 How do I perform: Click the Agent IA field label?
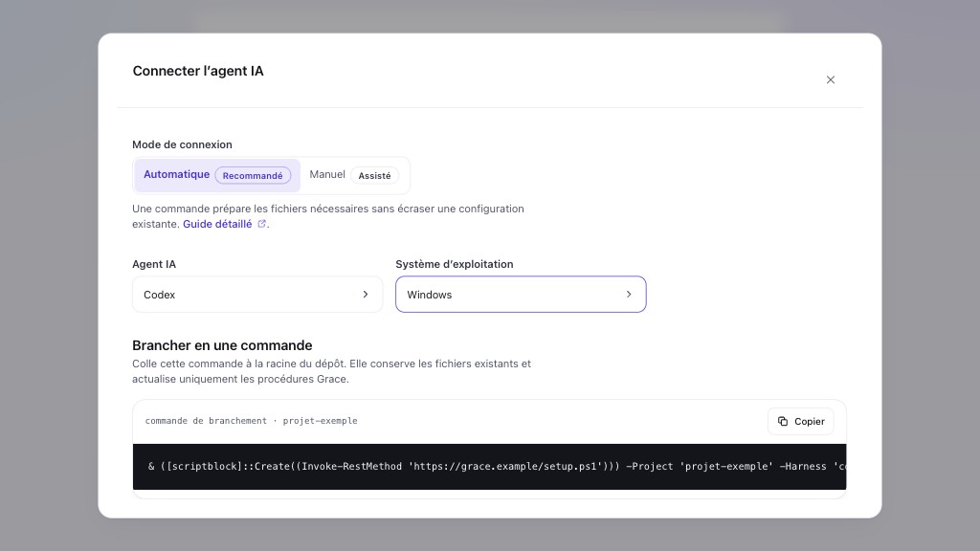point(154,264)
